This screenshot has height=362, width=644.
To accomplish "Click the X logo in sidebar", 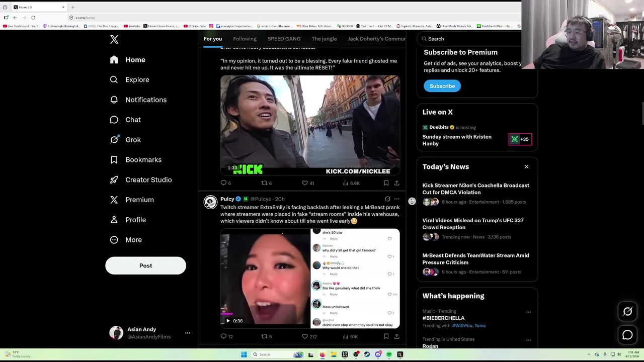I will (x=114, y=40).
